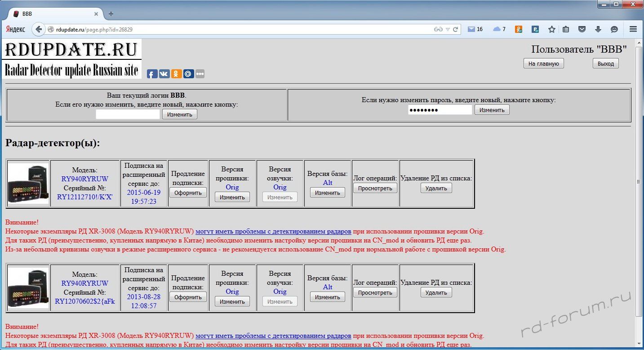Click the RDUPDATE.RU site logo

pyautogui.click(x=72, y=59)
